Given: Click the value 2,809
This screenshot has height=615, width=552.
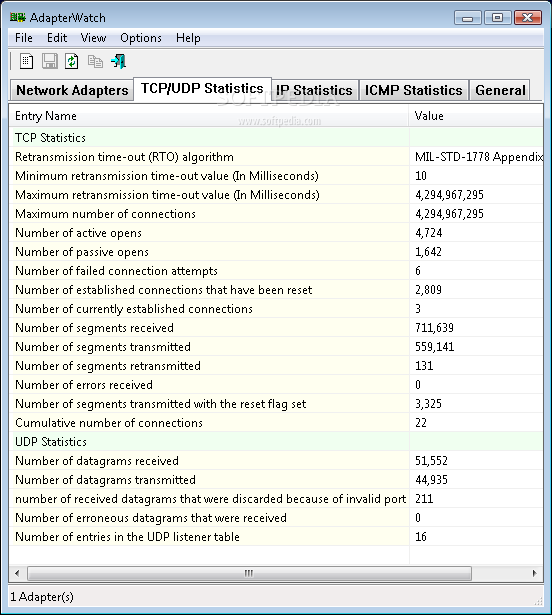Looking at the screenshot, I should click(x=428, y=290).
